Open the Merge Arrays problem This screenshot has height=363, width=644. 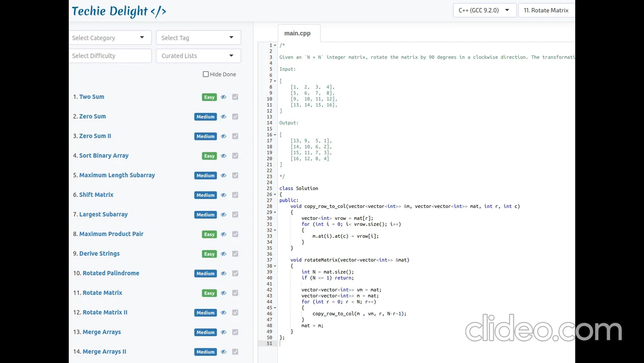coord(102,332)
